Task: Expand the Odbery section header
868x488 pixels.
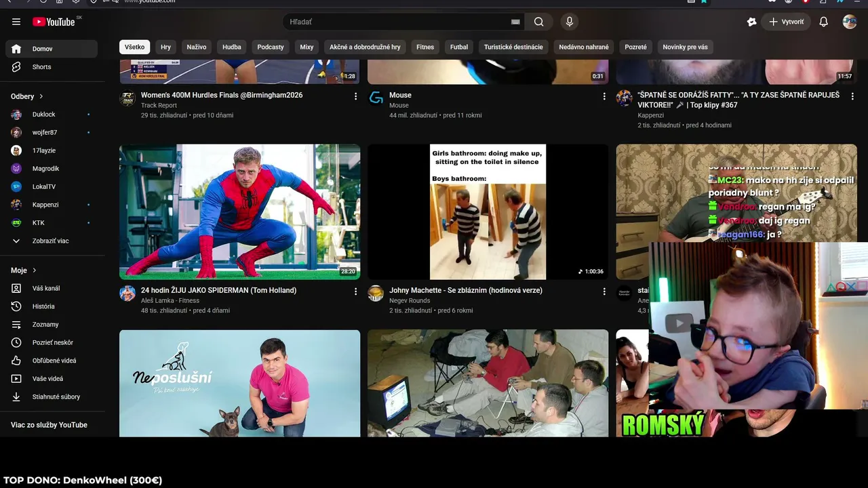Action: 27,96
